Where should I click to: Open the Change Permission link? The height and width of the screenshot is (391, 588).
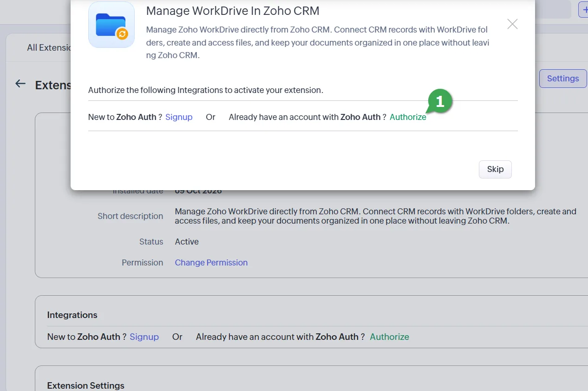coord(211,263)
